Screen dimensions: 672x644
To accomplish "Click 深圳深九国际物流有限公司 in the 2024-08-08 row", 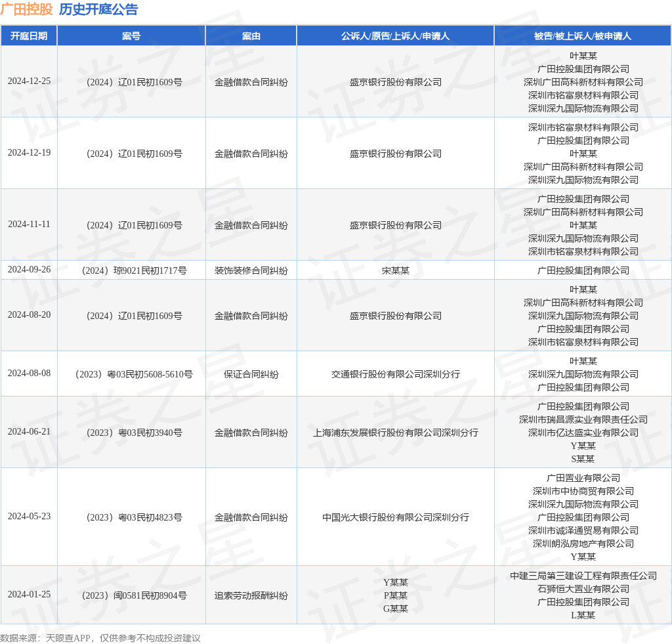I will click(583, 374).
